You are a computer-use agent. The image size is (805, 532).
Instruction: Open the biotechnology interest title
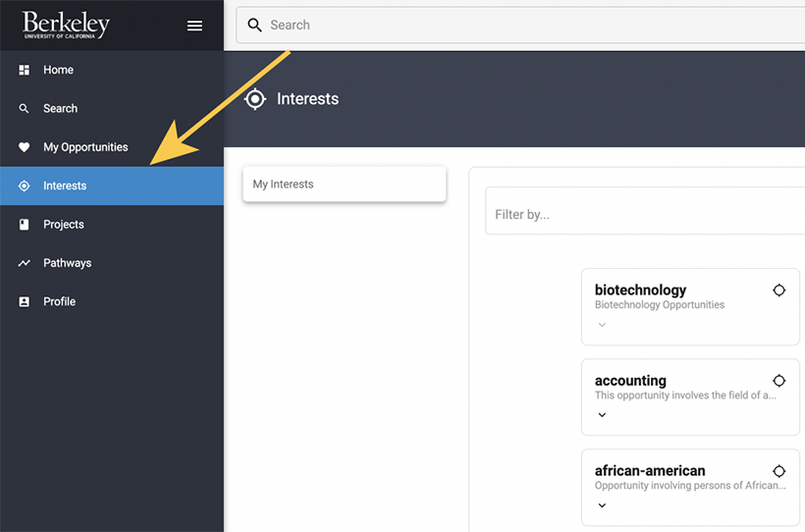pos(640,291)
